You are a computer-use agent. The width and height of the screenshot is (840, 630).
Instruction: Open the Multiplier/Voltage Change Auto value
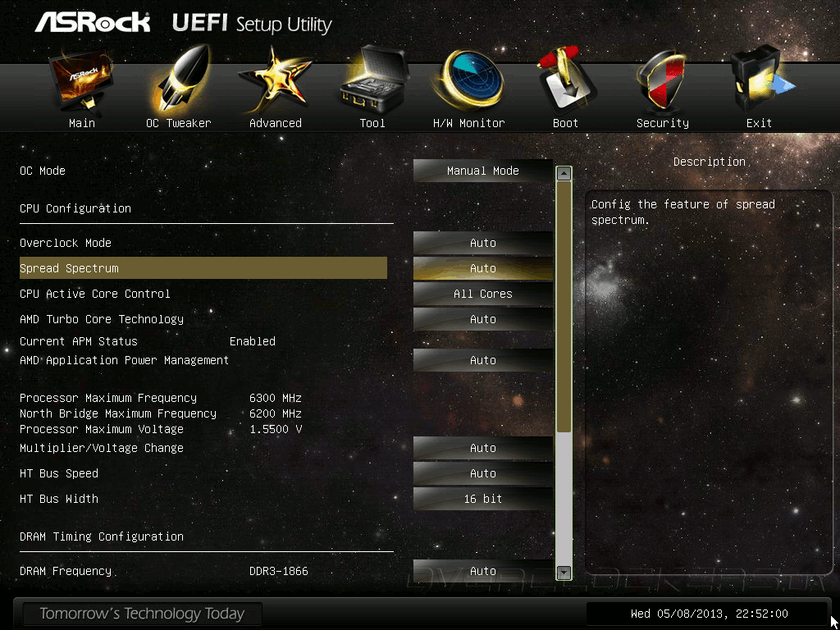tap(482, 448)
